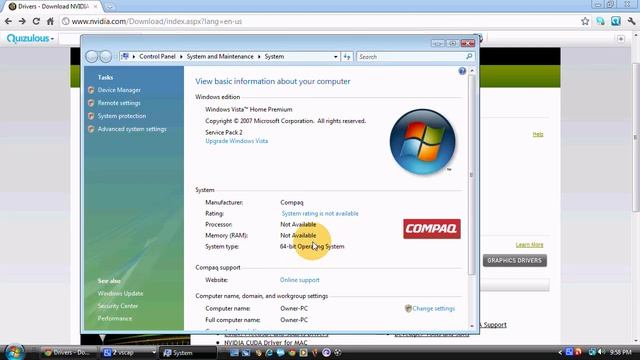Switch to the System taskbar button

pos(188,353)
